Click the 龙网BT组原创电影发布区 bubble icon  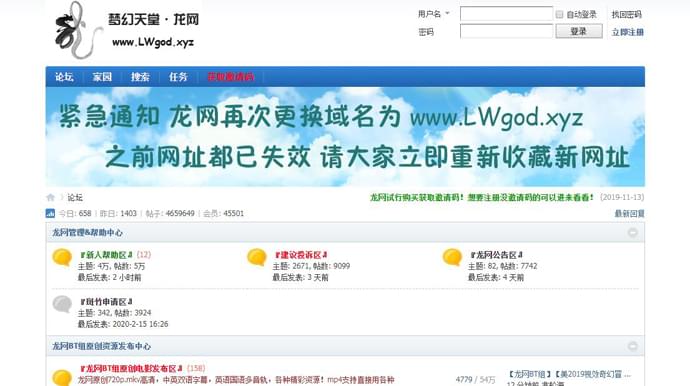tap(62, 378)
